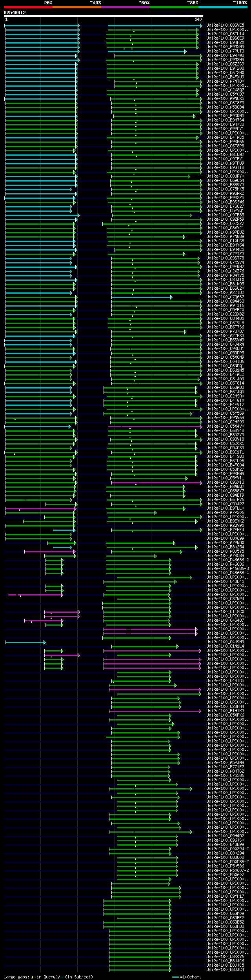Select the UniRef100_B9F208 label
Screen dimensions: 251x980
coord(225,68)
